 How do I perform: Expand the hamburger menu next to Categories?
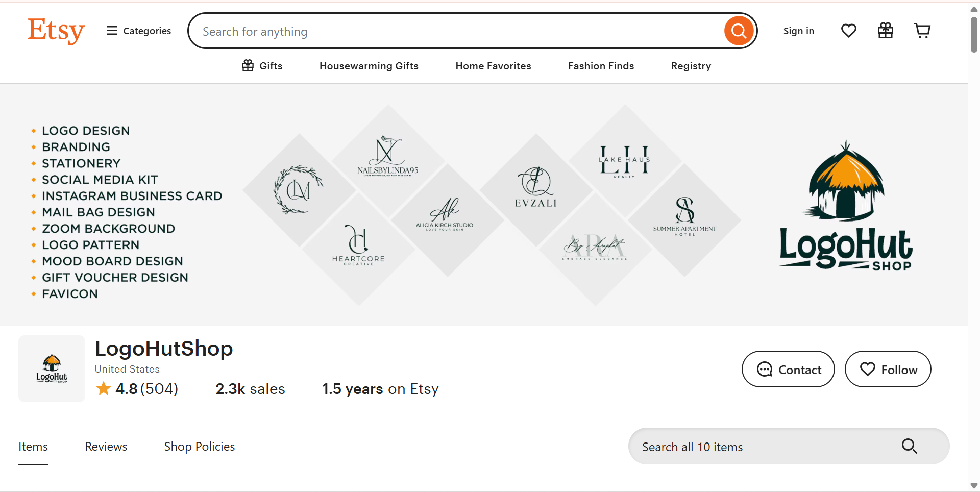pos(112,31)
